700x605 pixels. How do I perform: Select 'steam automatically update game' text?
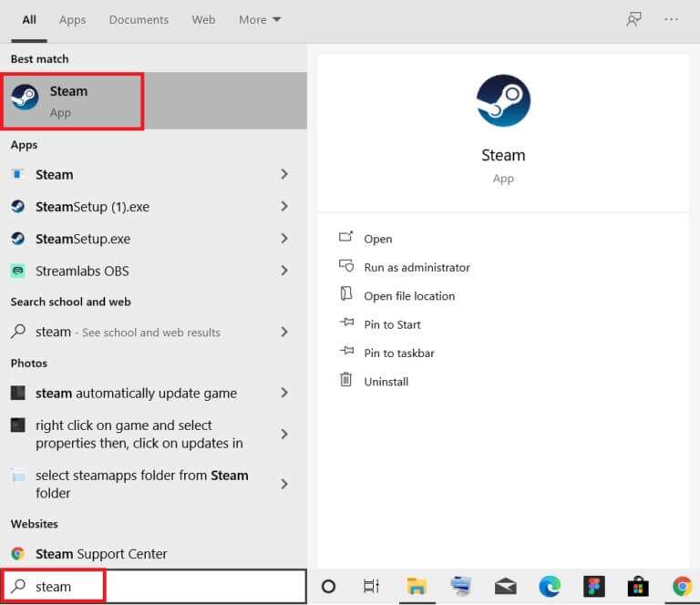pyautogui.click(x=136, y=394)
